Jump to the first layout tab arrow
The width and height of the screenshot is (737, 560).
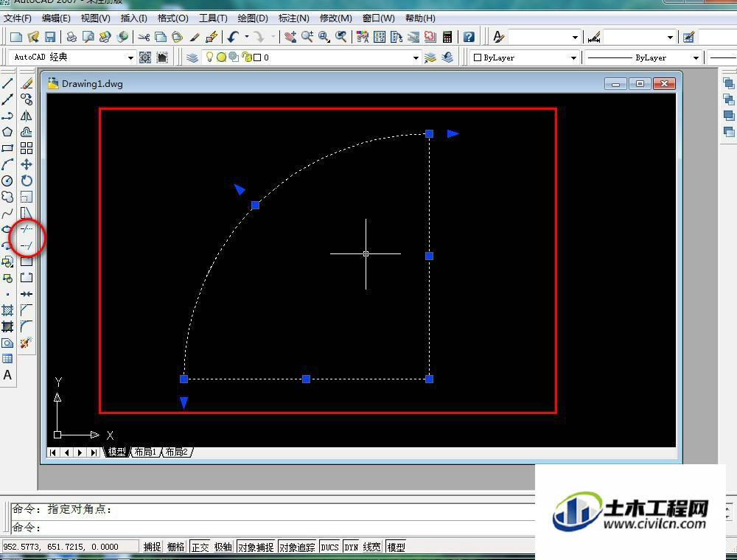[x=52, y=452]
